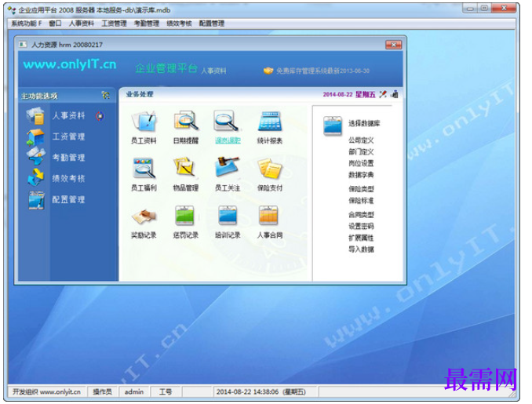The height and width of the screenshot is (404, 532).
Task: Open the 配置管理 menu in menu bar
Action: [x=212, y=24]
